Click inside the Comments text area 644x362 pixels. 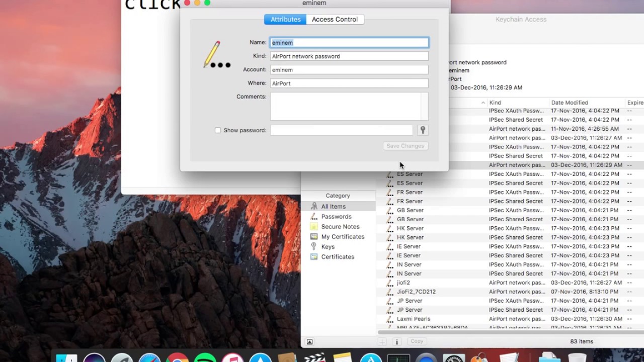click(x=346, y=106)
